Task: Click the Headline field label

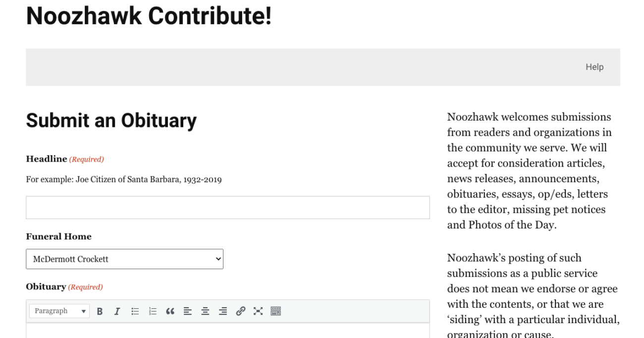Action: 47,159
